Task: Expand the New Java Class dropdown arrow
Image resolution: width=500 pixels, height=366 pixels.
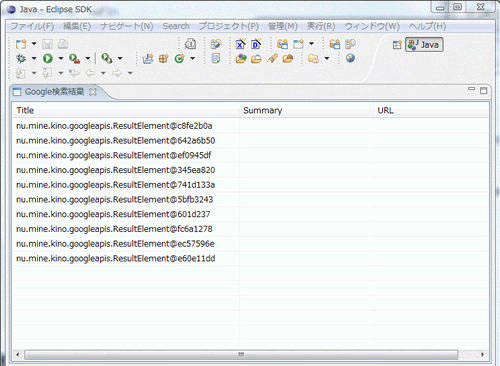Action: tap(193, 58)
